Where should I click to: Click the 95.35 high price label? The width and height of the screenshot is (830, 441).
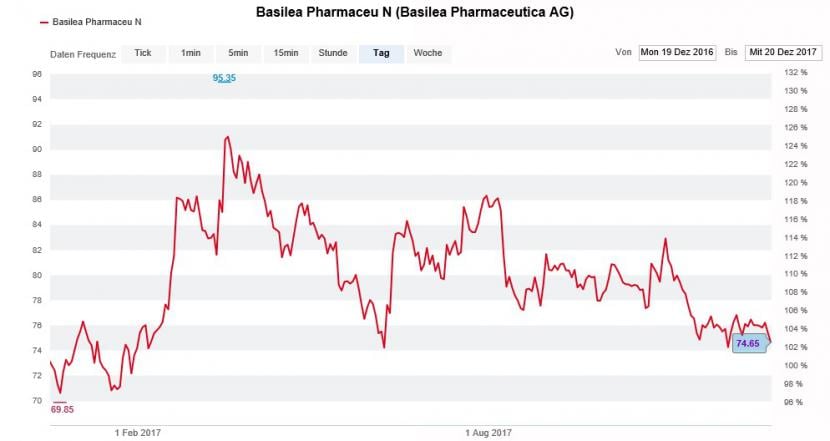point(225,77)
